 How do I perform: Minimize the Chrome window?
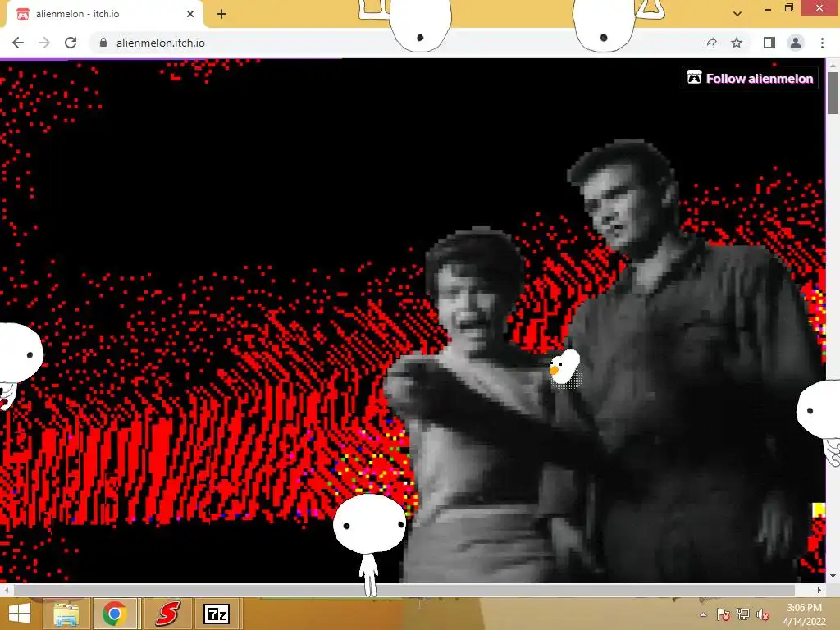coord(768,8)
